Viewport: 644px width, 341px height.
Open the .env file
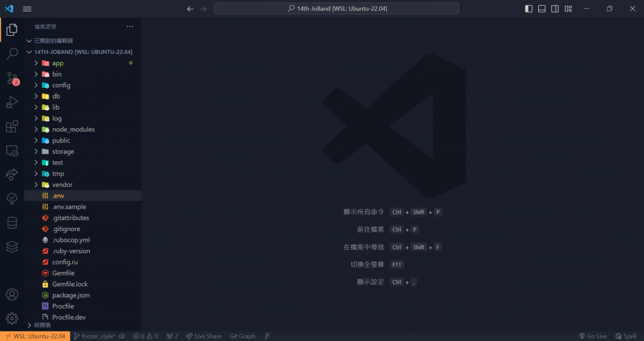click(83, 196)
